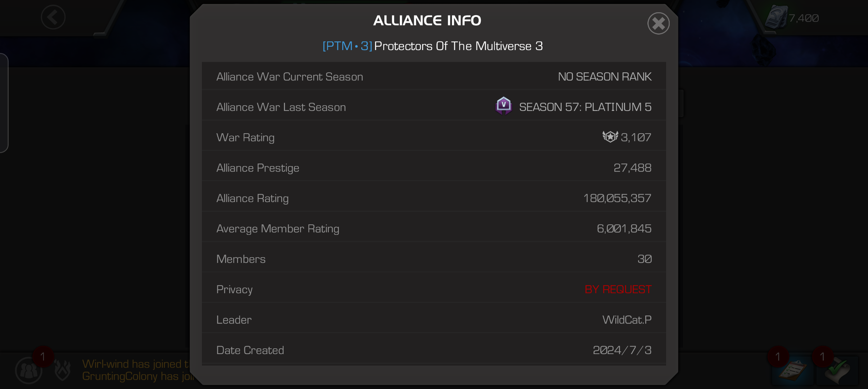The image size is (868, 389).
Task: Open the left side panel handle
Action: coord(4,103)
